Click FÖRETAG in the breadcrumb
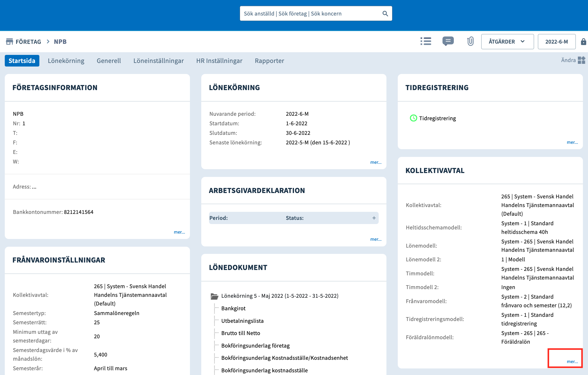The width and height of the screenshot is (588, 375). point(28,41)
